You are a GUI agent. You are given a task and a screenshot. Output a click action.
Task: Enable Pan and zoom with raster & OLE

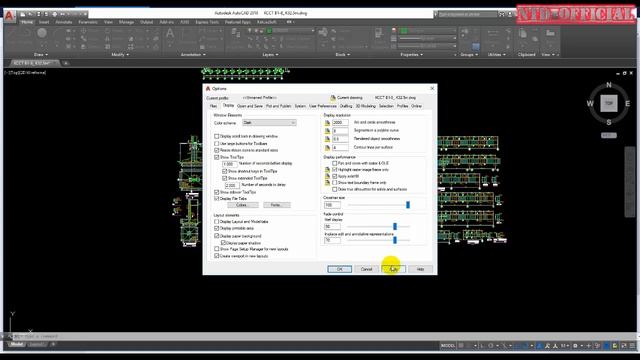pos(335,163)
